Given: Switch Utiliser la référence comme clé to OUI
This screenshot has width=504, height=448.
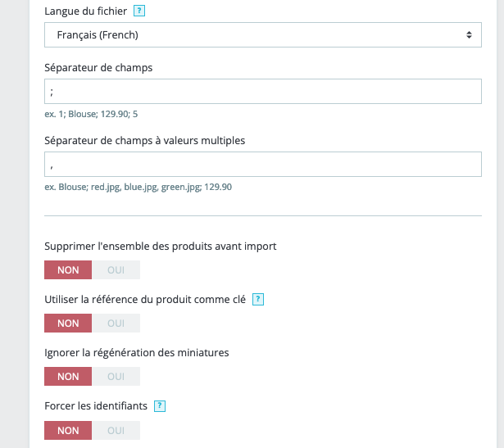Looking at the screenshot, I should (116, 323).
